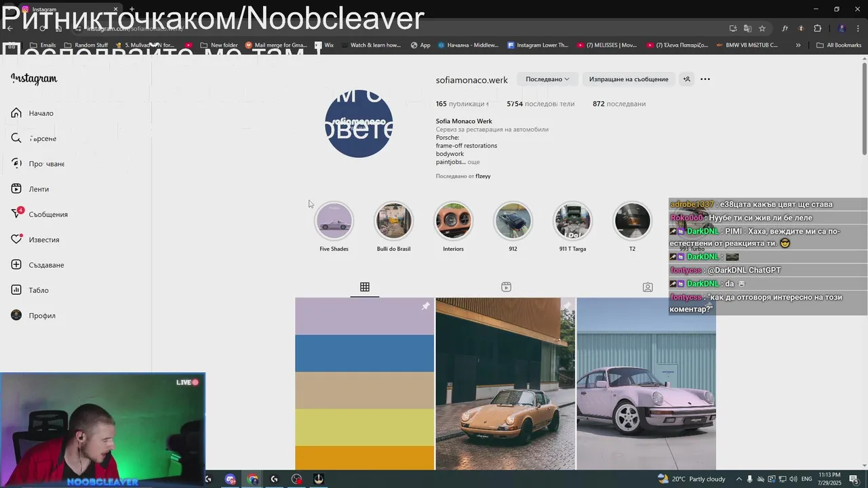Open the taskbar clock showing 11:13 PM
868x488 pixels.
tap(830, 479)
